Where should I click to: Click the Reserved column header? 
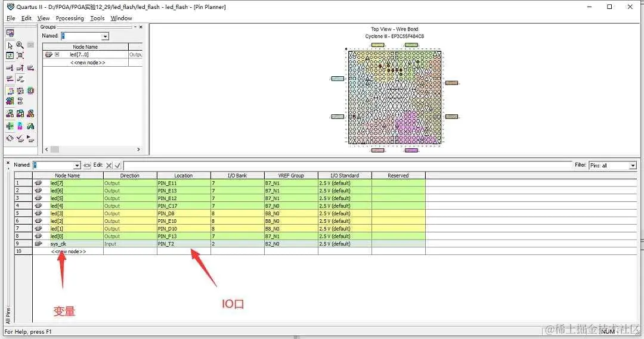click(398, 176)
